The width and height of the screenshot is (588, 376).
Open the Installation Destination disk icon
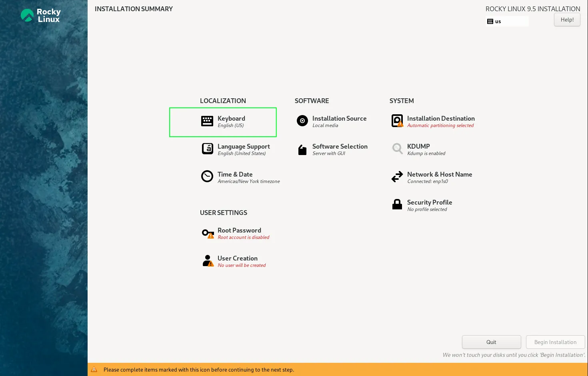[x=397, y=121]
